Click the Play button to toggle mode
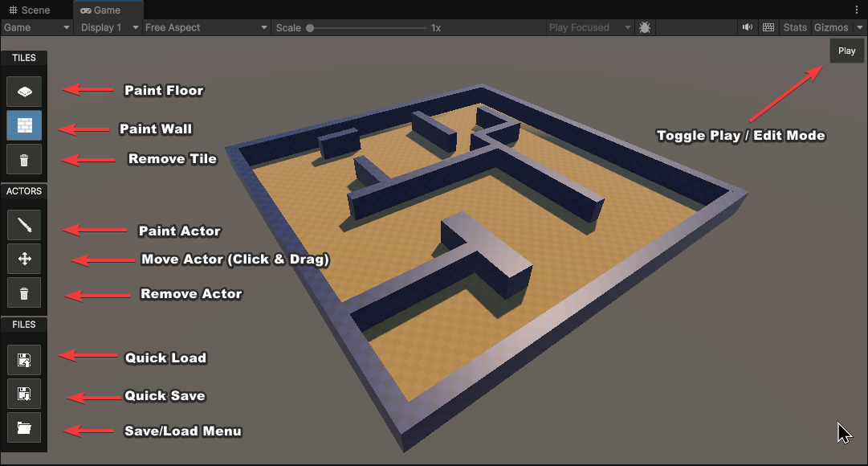This screenshot has width=868, height=466. click(x=846, y=51)
